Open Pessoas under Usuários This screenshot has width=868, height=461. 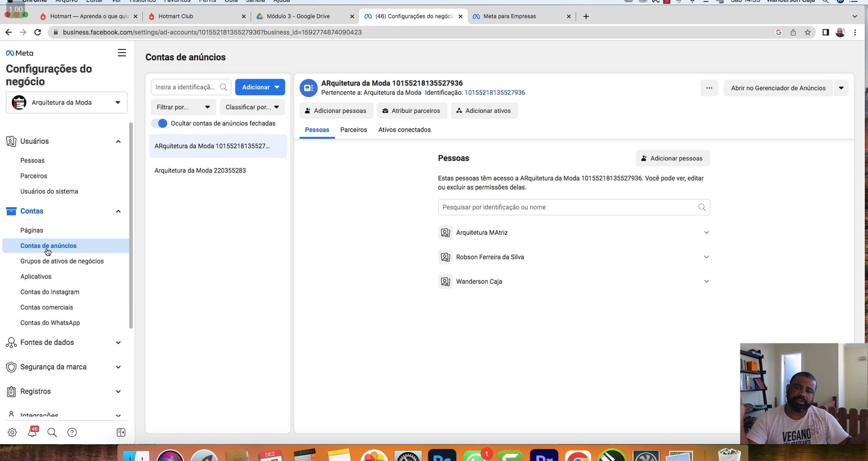tap(33, 161)
